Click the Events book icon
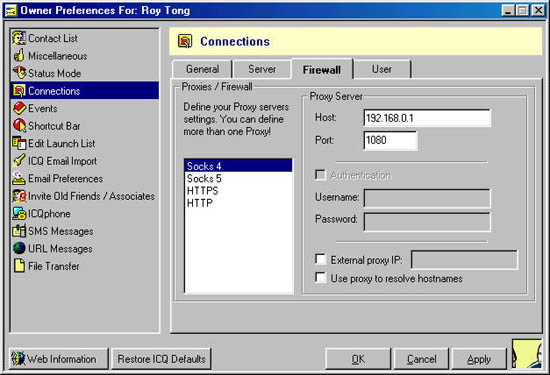This screenshot has width=550, height=375. click(19, 108)
